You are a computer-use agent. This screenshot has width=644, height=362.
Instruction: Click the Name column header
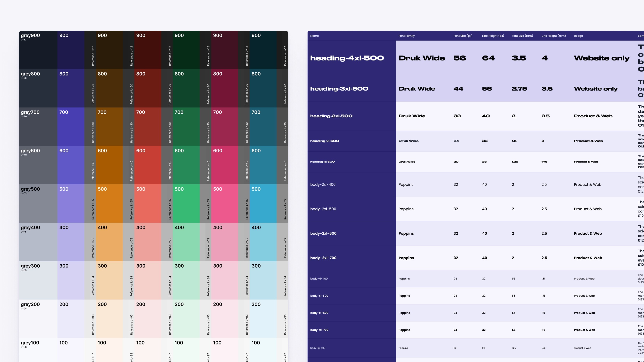[x=314, y=36]
